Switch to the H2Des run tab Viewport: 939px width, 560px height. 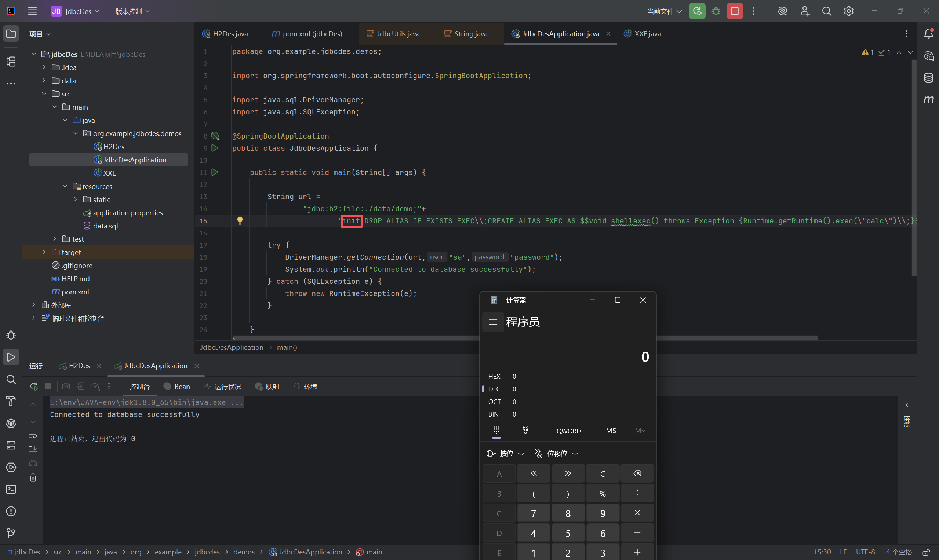coord(79,366)
